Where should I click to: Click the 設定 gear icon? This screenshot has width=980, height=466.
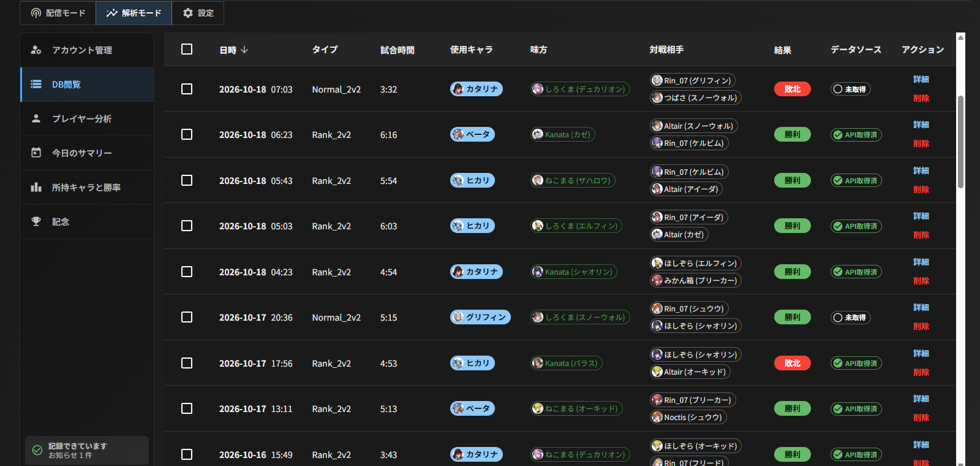188,13
